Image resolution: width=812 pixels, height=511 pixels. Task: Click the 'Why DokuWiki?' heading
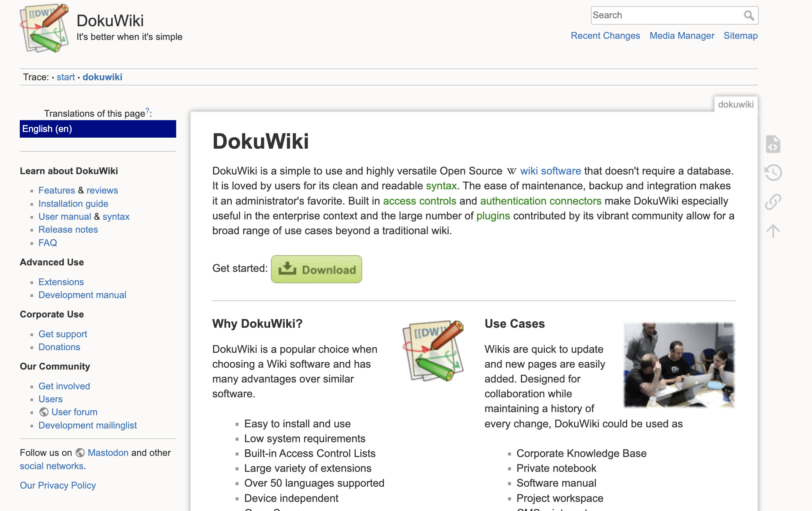[x=258, y=324]
